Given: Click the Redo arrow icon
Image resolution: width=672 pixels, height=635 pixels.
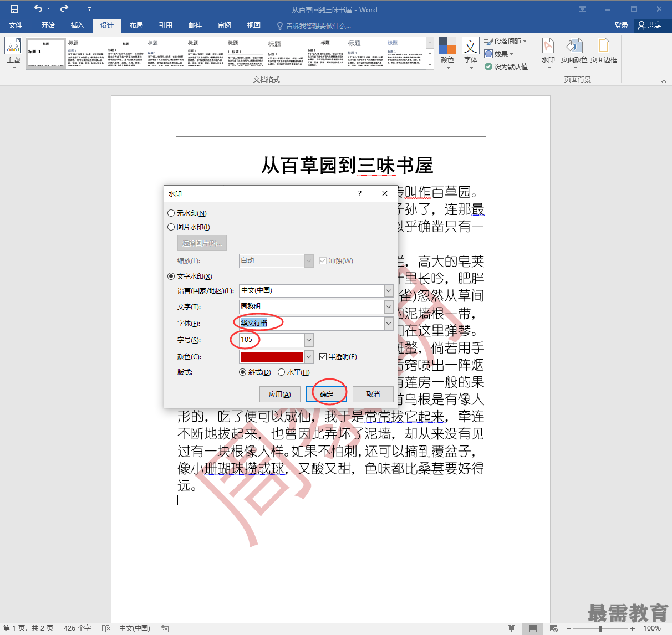Looking at the screenshot, I should click(64, 9).
